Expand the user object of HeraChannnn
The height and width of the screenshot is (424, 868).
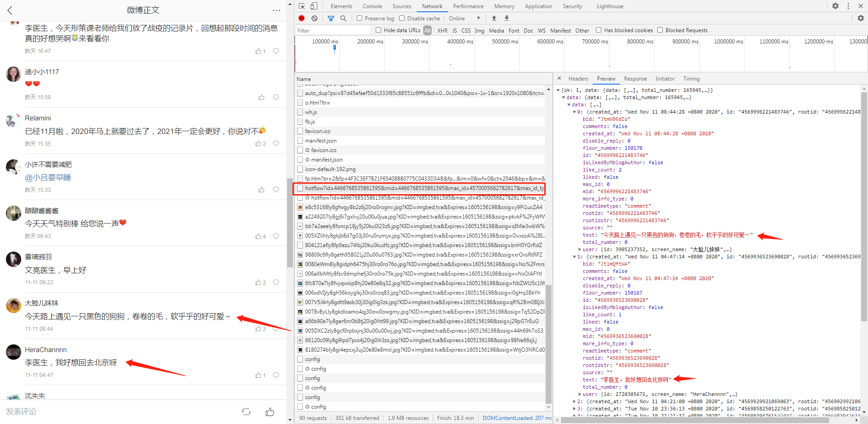click(580, 394)
